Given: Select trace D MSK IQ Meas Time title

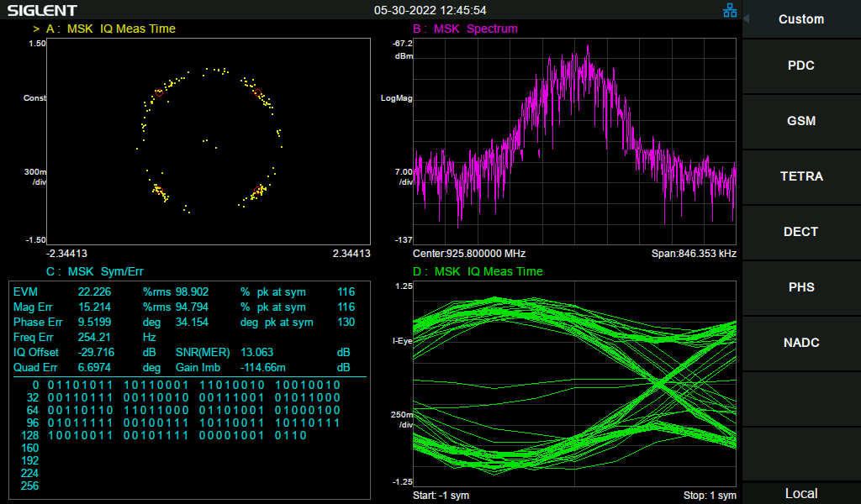Looking at the screenshot, I should coord(478,271).
